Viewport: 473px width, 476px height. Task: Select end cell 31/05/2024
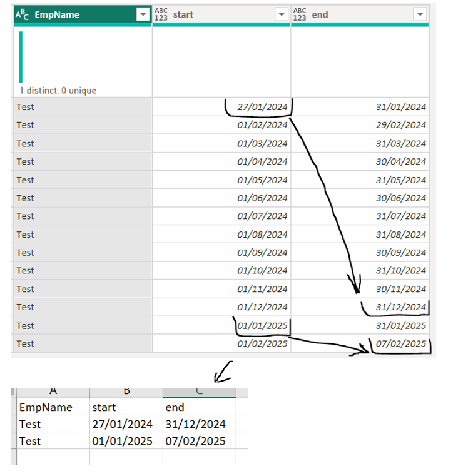[x=360, y=180]
